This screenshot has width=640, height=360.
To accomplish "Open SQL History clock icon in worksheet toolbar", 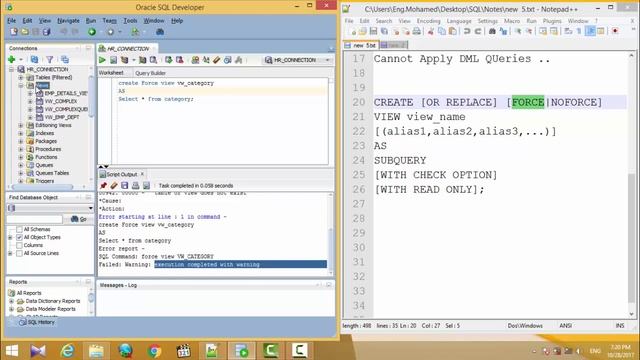I will pos(228,60).
